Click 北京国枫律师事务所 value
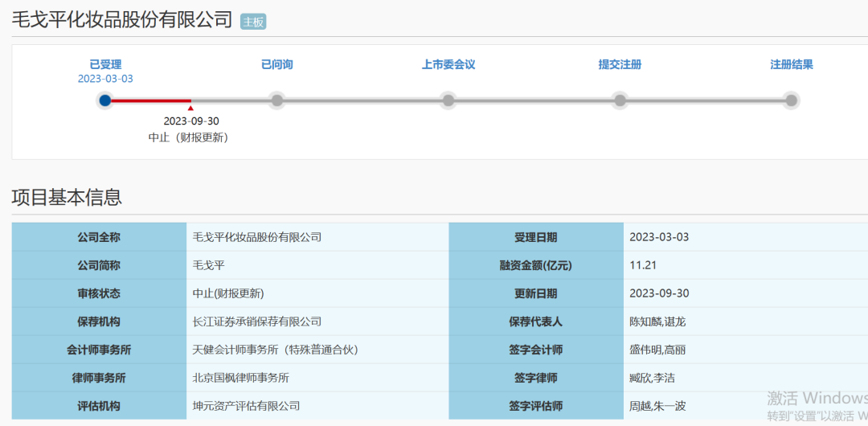 coord(240,378)
